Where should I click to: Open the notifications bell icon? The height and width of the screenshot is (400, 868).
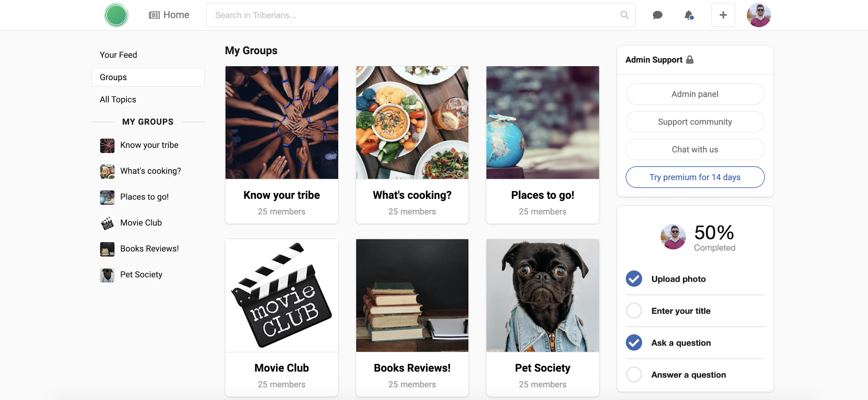tap(688, 15)
